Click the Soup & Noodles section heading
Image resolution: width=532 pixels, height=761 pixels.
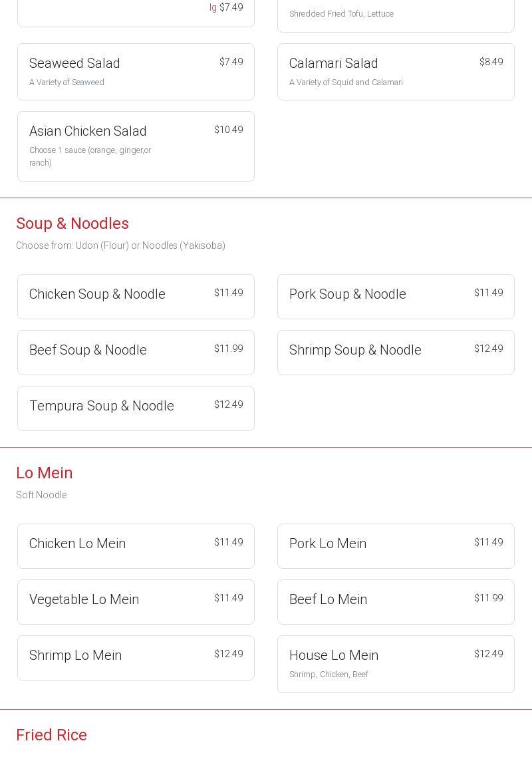tap(72, 224)
